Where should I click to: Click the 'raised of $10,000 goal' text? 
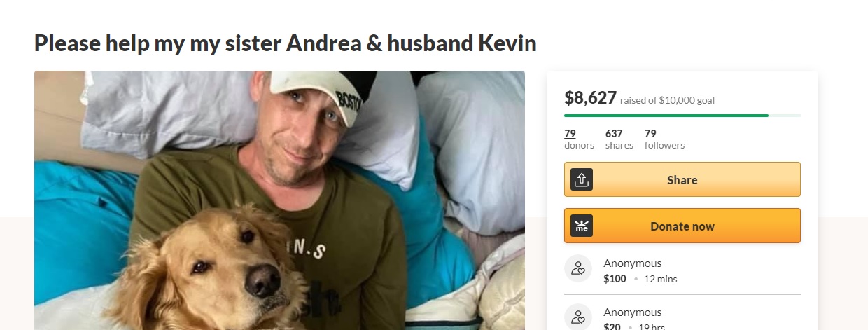tap(667, 100)
